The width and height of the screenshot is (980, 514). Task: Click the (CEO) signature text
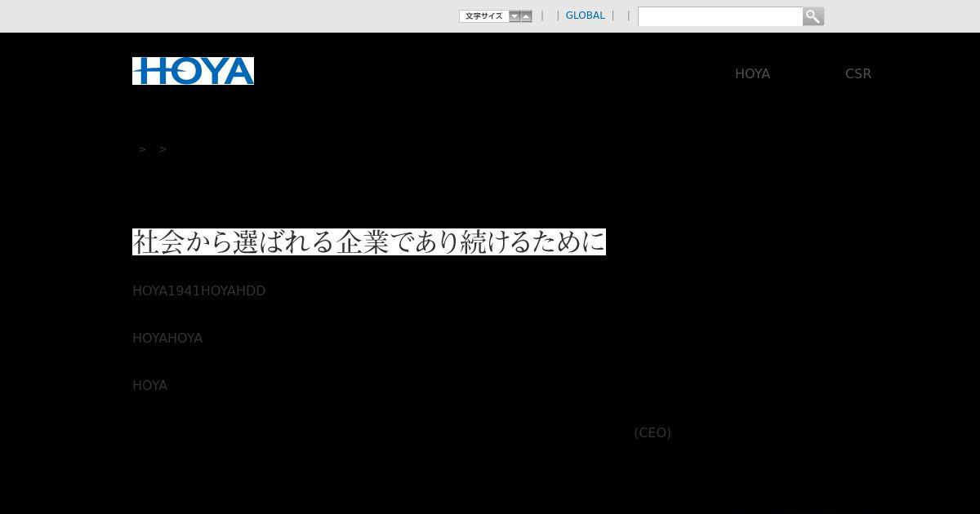pos(653,432)
